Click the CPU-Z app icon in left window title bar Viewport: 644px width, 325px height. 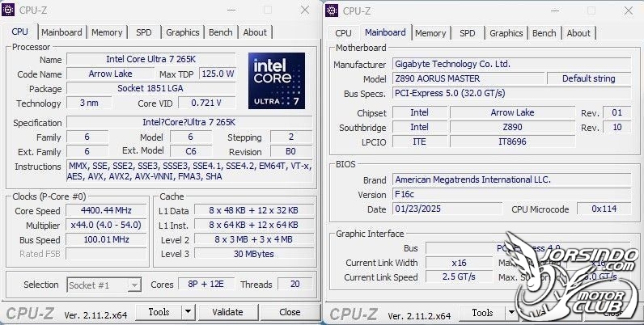[x=8, y=10]
